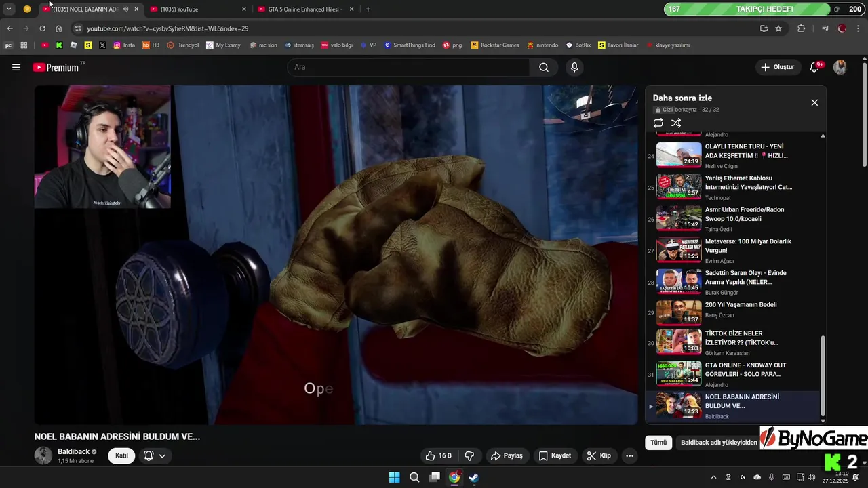Play Metaverse: 100 Milyar Dolarlık Vurgun video
868x488 pixels.
click(x=734, y=251)
